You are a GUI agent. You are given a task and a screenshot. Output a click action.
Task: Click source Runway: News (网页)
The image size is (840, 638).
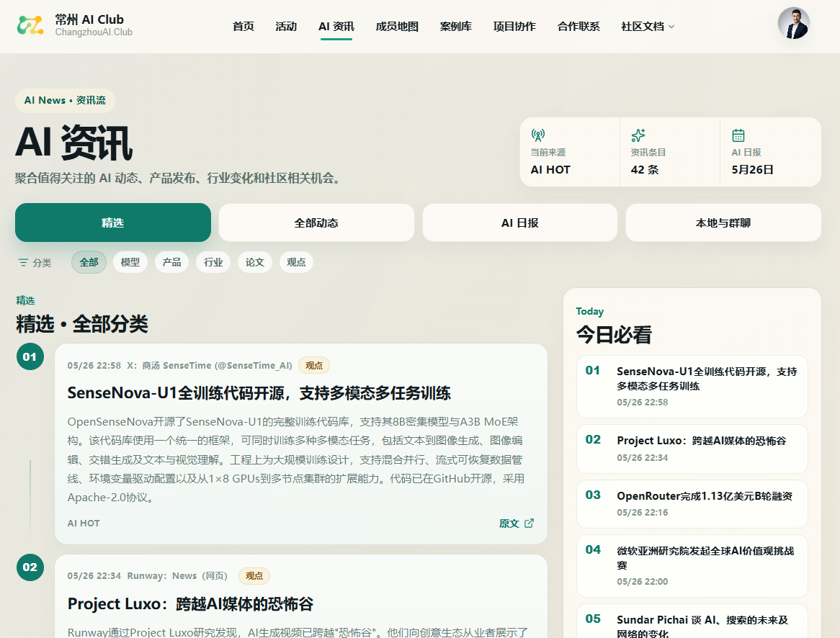177,576
